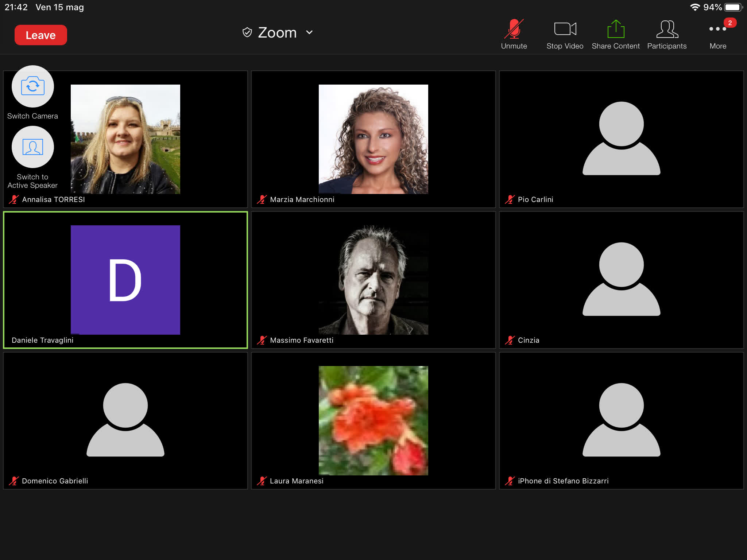Select Daniele Travaglini's purple D avatar
This screenshot has height=560, width=747.
coord(125,280)
